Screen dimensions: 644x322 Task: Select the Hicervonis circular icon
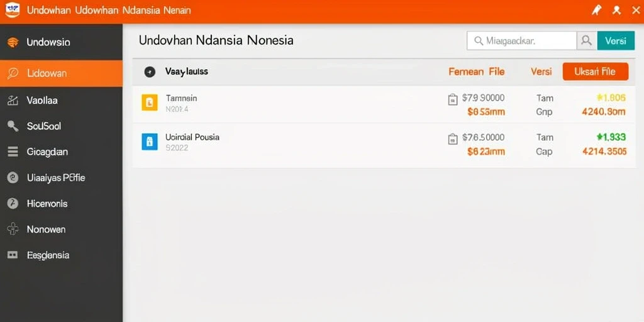(x=13, y=203)
